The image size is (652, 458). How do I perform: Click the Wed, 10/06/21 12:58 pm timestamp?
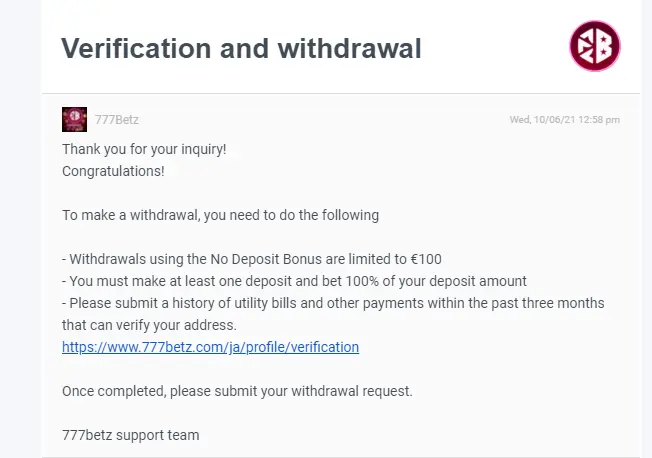[565, 120]
